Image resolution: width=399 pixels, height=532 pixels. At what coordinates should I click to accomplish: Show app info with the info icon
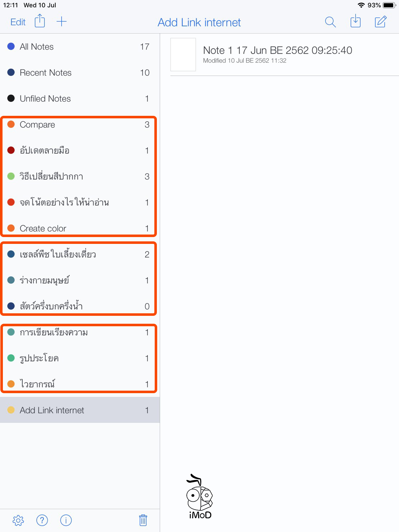[x=66, y=520]
